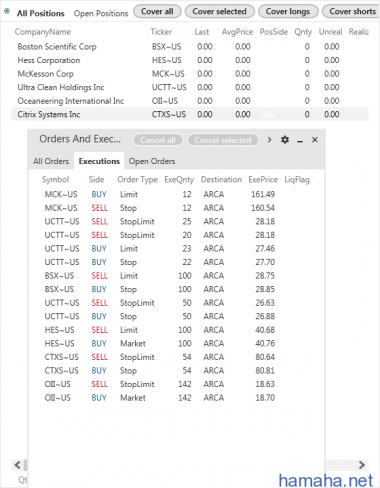Sort executions by Destination column header

point(221,179)
